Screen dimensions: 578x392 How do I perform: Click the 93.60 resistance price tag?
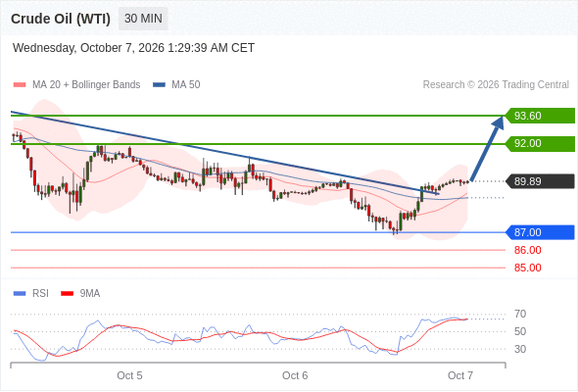click(x=540, y=116)
